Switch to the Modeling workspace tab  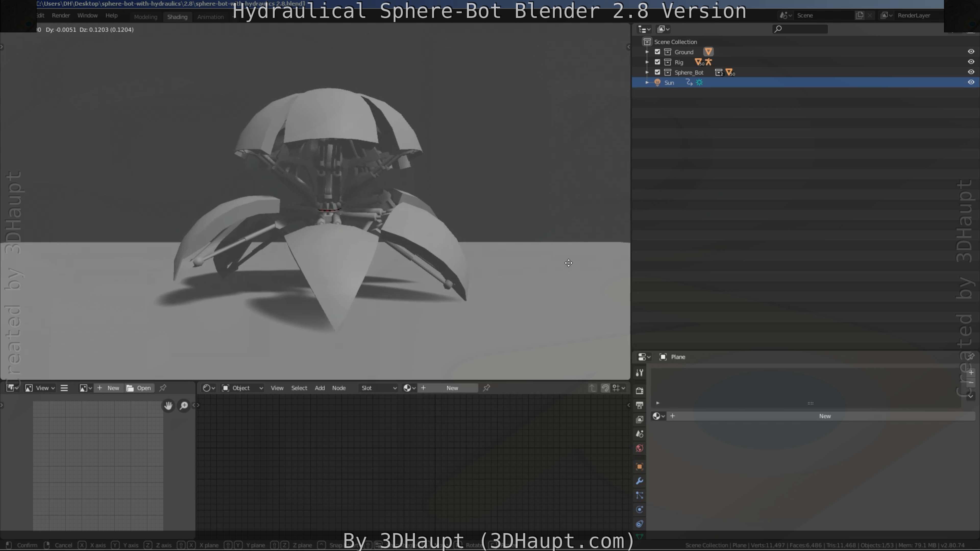click(145, 17)
